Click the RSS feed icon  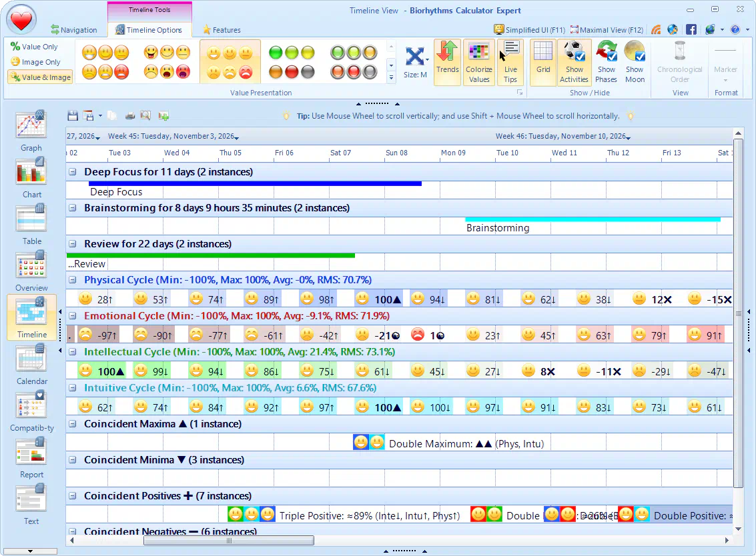(656, 29)
